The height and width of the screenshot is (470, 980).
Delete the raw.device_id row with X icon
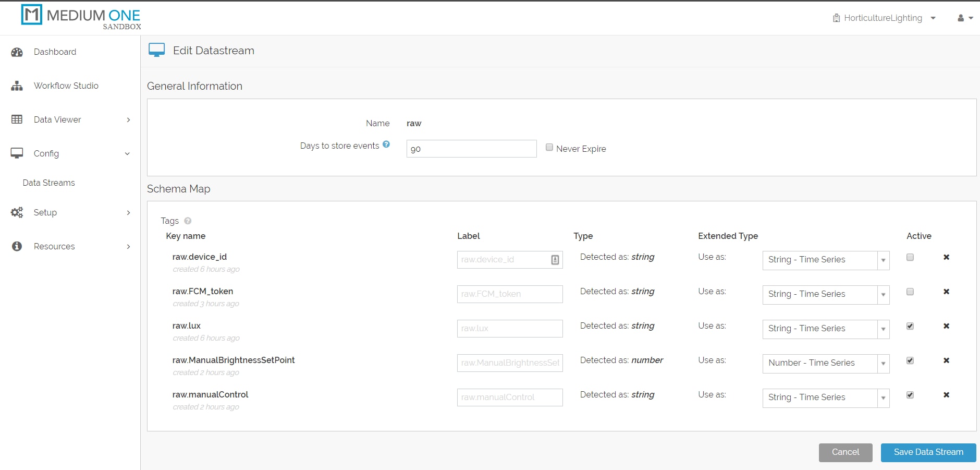[946, 257]
